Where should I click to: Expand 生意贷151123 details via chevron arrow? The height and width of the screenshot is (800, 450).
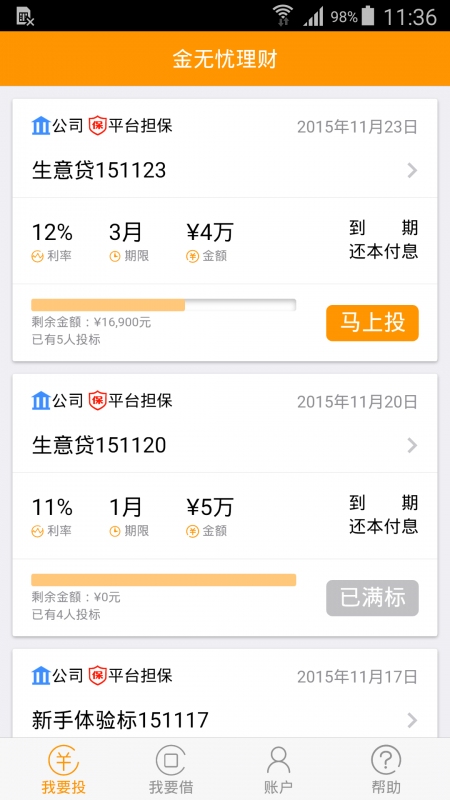tap(413, 170)
